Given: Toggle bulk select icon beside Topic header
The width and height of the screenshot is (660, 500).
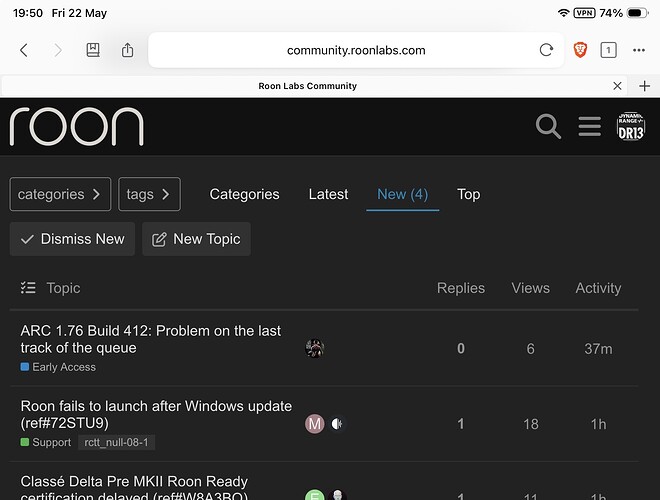Looking at the screenshot, I should [28, 288].
